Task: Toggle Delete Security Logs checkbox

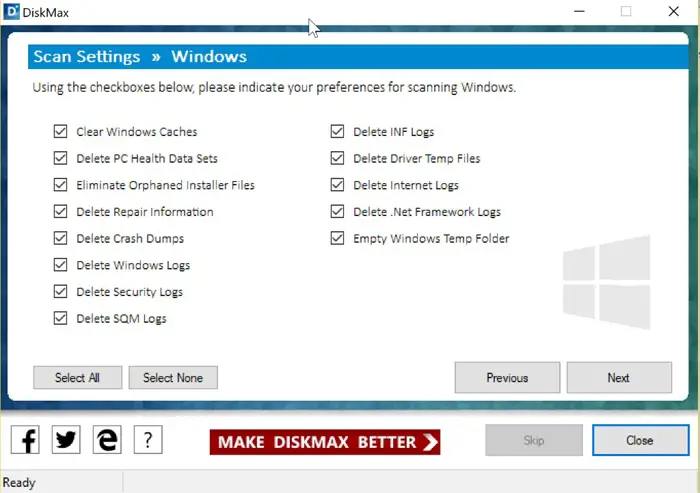Action: 60,292
